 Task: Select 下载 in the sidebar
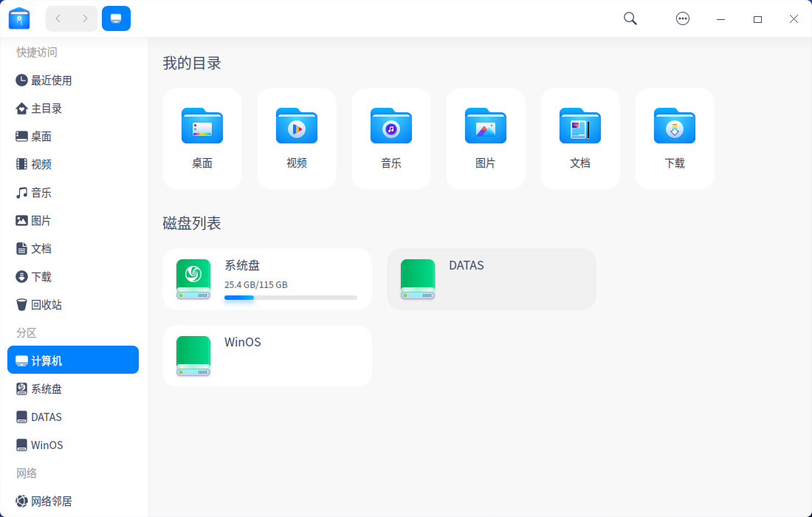tap(73, 277)
